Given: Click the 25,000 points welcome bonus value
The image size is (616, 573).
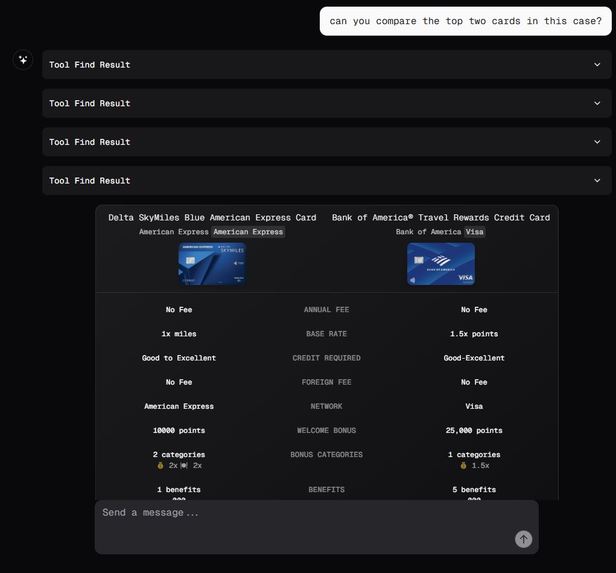Looking at the screenshot, I should 474,430.
